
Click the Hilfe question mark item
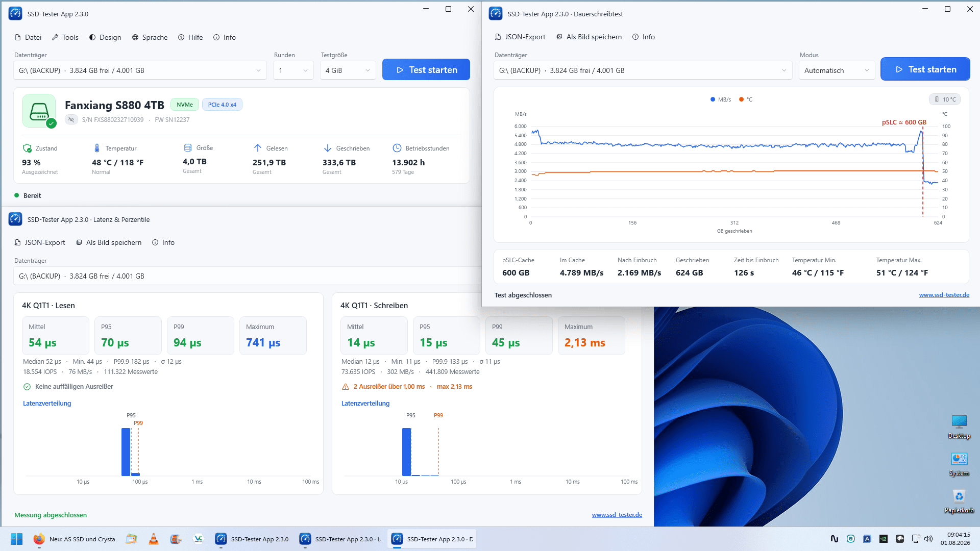point(190,37)
